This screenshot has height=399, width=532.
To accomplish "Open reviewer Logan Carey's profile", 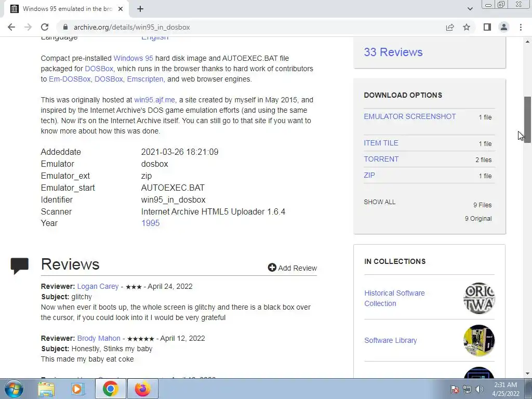I will click(98, 286).
